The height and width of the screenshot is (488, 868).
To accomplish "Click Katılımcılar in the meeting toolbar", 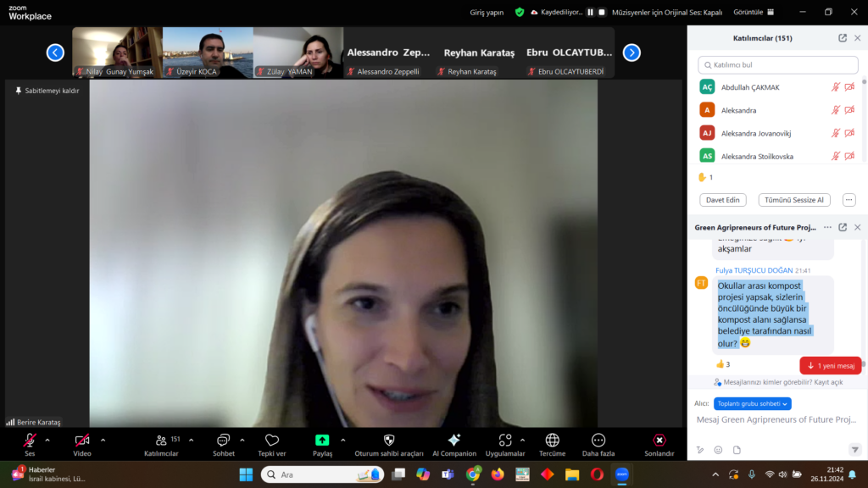I will click(160, 441).
